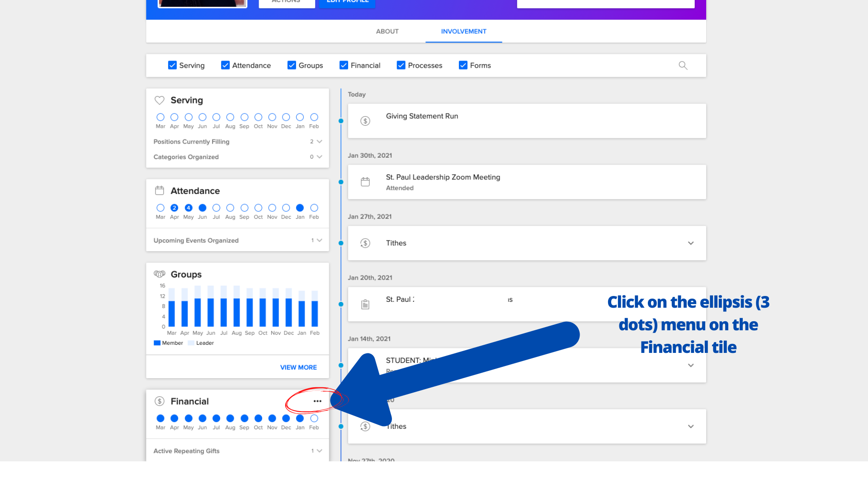Disable the Forms filter checkbox
Image resolution: width=868 pixels, height=488 pixels.
coord(463,66)
